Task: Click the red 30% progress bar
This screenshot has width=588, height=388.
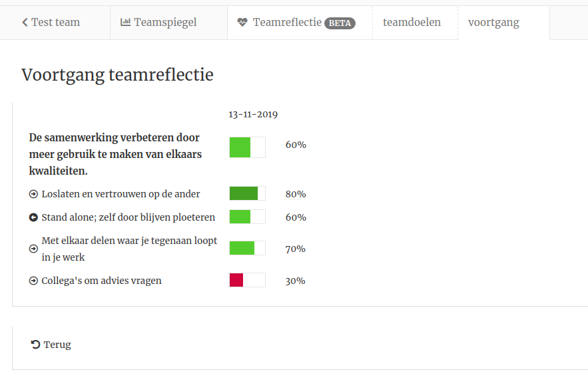Action: 248,280
